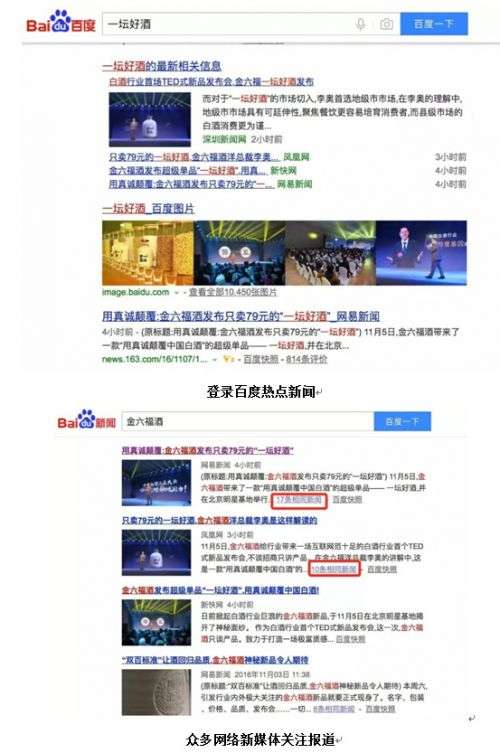The width and height of the screenshot is (500, 753).
Task: Open the red-boxed 10条相同新闻 link
Action: 334,569
